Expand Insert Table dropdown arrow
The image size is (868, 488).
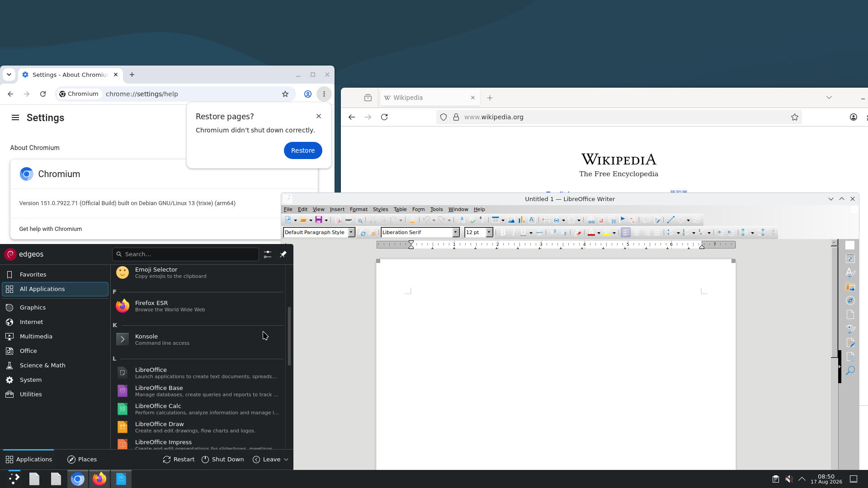point(503,221)
